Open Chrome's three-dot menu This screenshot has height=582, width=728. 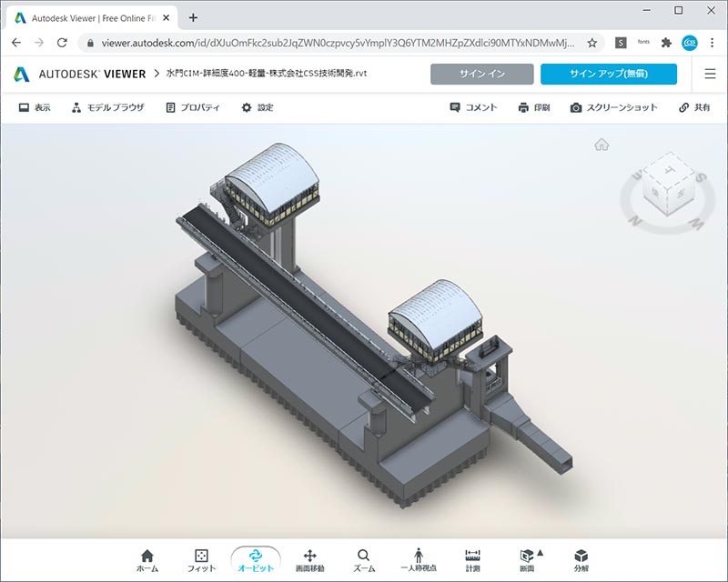712,43
